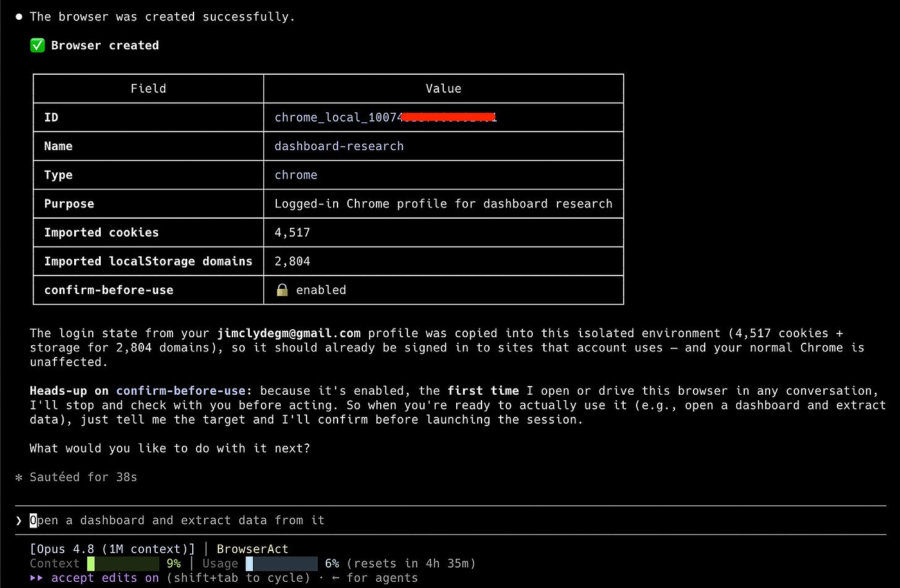The height and width of the screenshot is (588, 900).
Task: Click 'What would you like to do with it next?'
Action: [170, 448]
